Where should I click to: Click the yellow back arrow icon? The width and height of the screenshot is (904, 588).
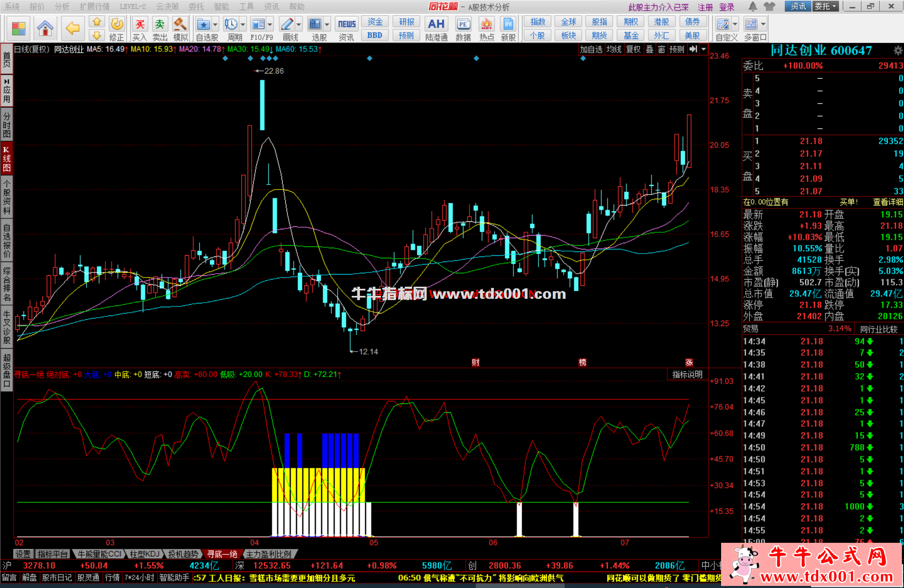(73, 28)
